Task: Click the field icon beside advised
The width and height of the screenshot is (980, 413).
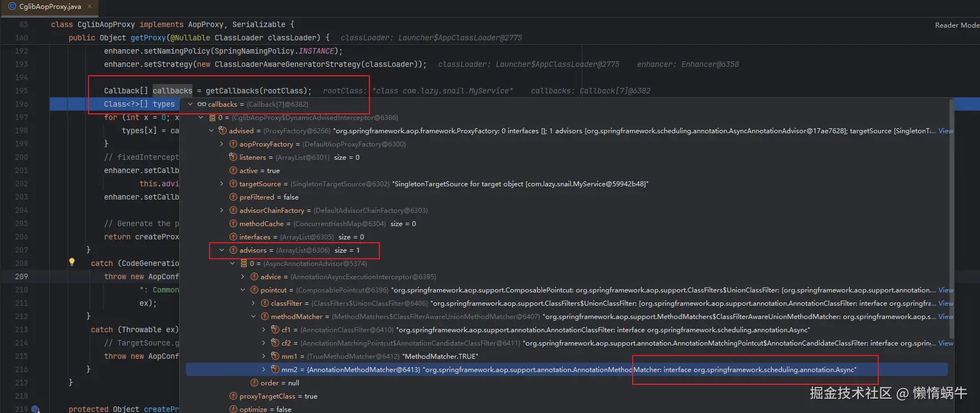Action: click(x=222, y=130)
